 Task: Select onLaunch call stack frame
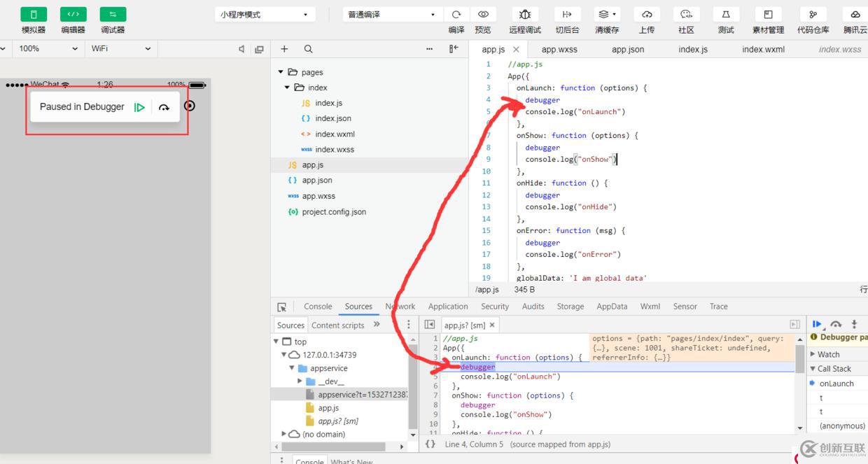point(837,384)
